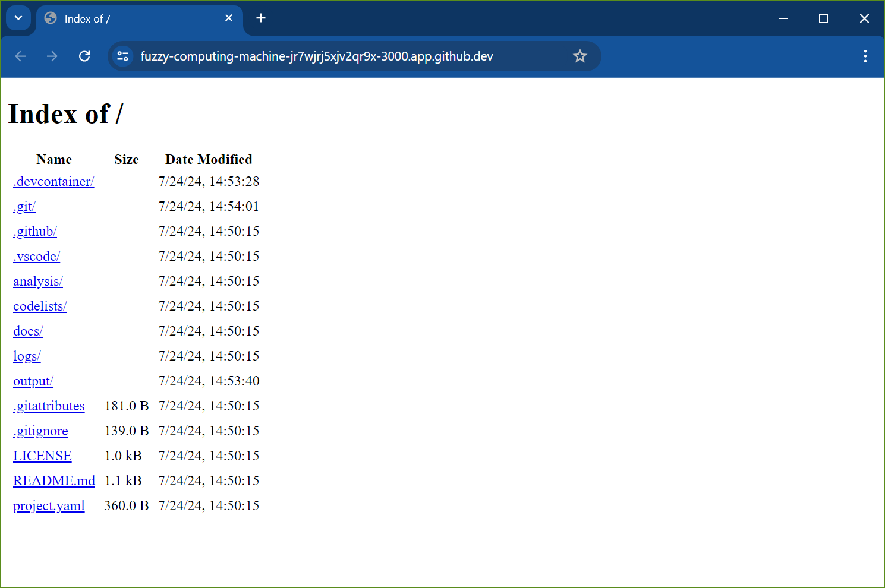Bookmark this page via the star icon
The image size is (885, 588).
click(x=579, y=56)
